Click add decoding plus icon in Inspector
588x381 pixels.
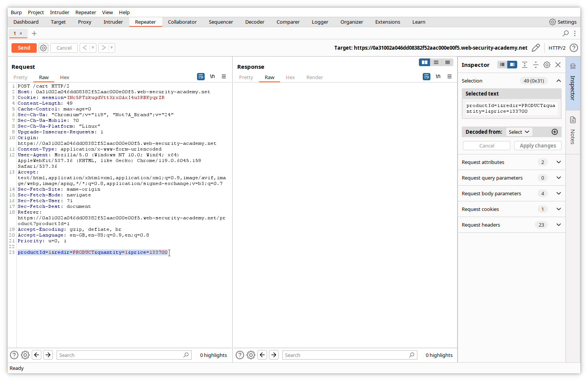point(554,132)
